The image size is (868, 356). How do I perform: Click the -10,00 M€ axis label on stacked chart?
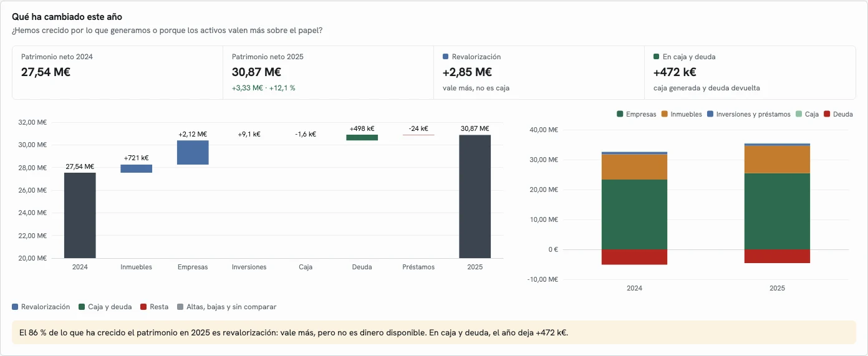point(542,279)
